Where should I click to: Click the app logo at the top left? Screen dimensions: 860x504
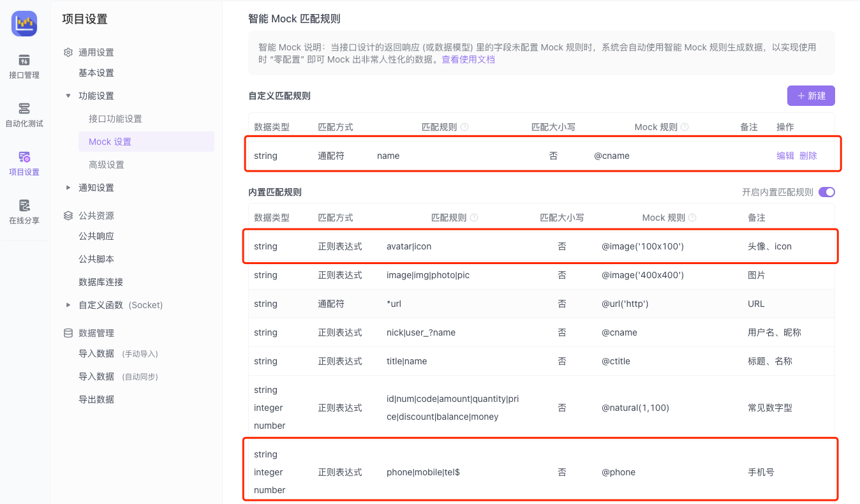click(x=24, y=23)
